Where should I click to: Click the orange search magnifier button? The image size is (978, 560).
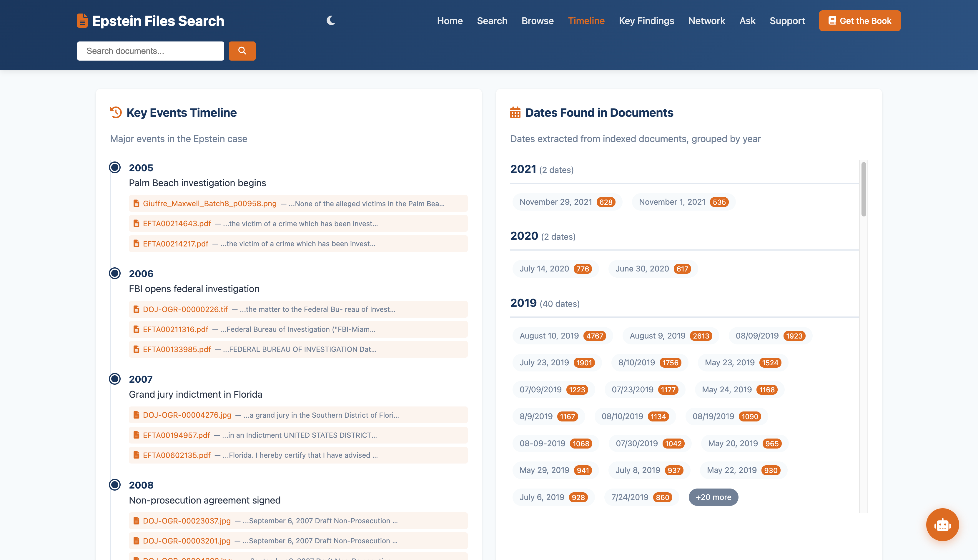[x=242, y=51]
